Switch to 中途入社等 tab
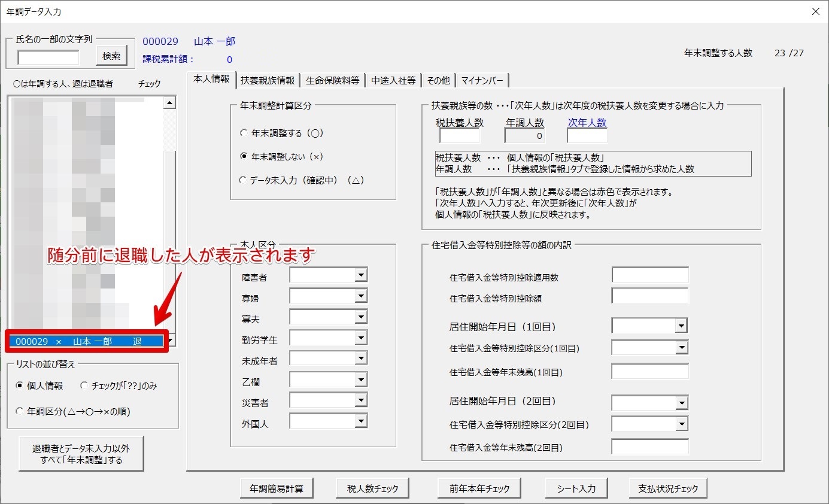The image size is (829, 504). click(393, 80)
